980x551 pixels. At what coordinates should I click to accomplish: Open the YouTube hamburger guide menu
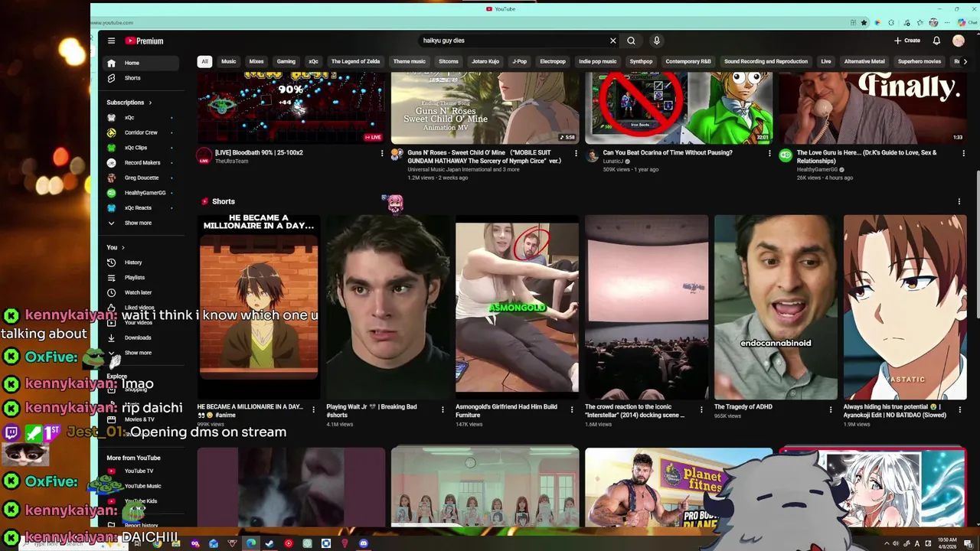click(x=111, y=41)
